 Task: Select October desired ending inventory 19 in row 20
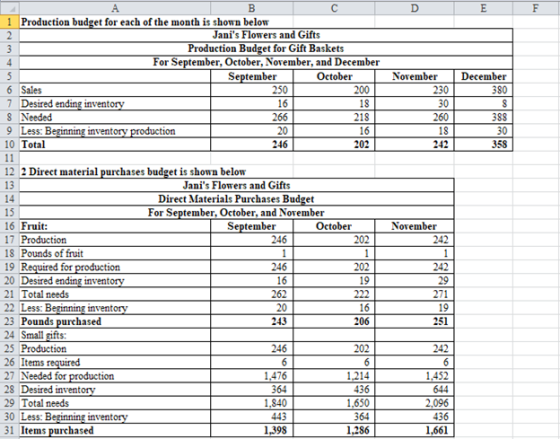click(x=334, y=280)
